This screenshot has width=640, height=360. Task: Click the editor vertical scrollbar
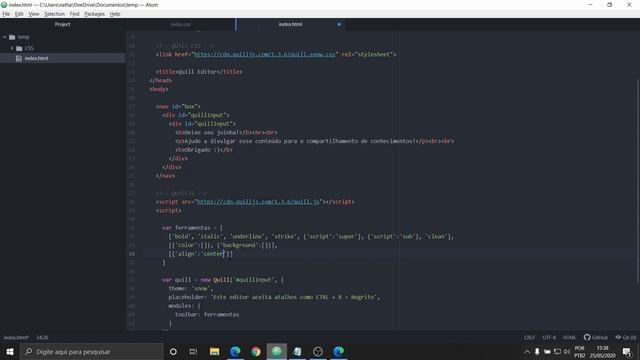tap(637, 180)
